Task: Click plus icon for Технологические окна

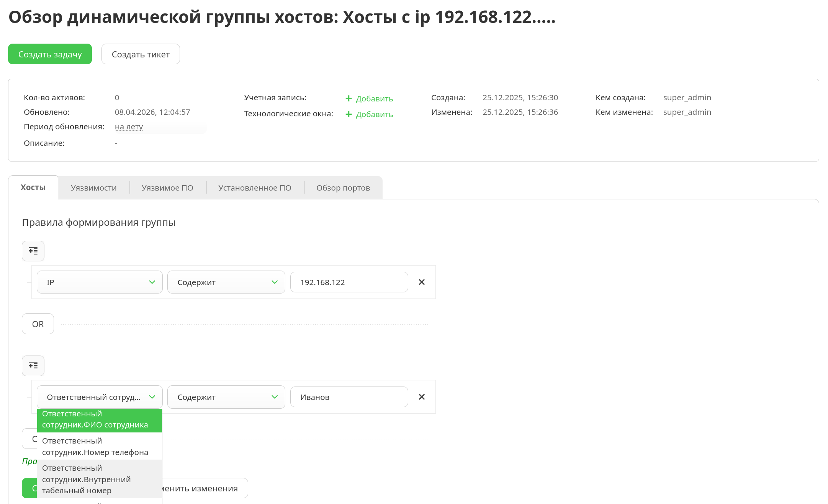Action: (x=349, y=114)
